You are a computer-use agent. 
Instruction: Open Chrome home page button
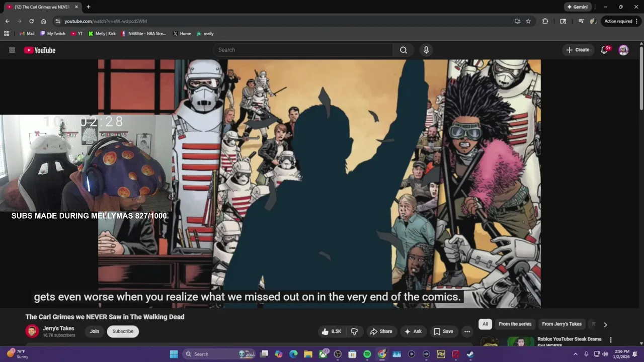44,21
